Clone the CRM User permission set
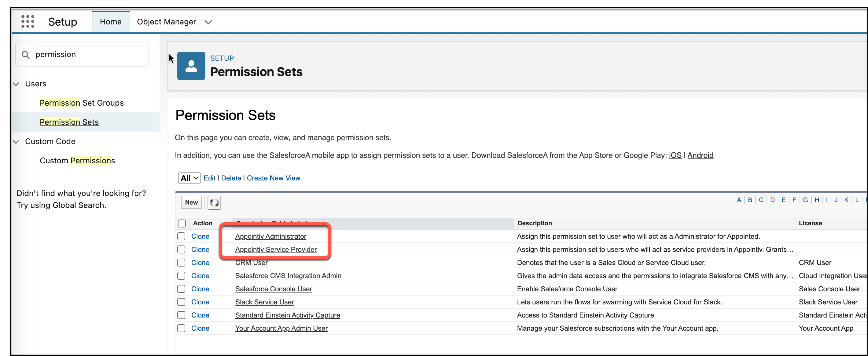Screen dimensions: 868x356 coord(200,263)
